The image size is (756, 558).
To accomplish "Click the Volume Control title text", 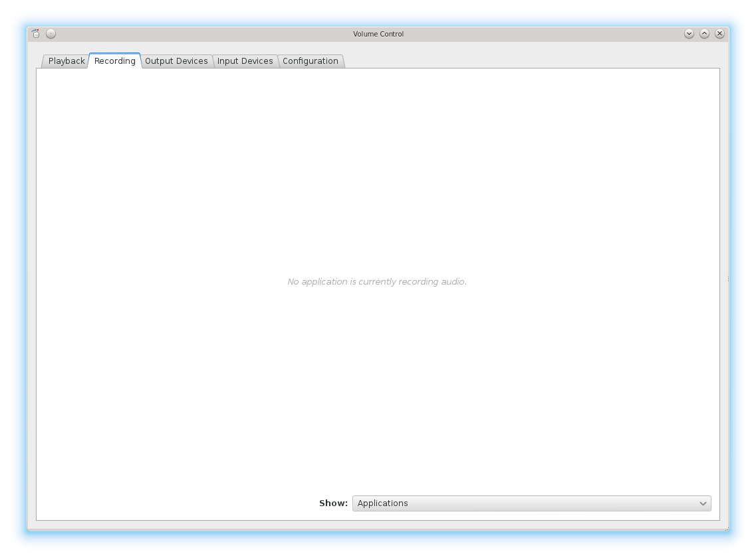I will (378, 34).
